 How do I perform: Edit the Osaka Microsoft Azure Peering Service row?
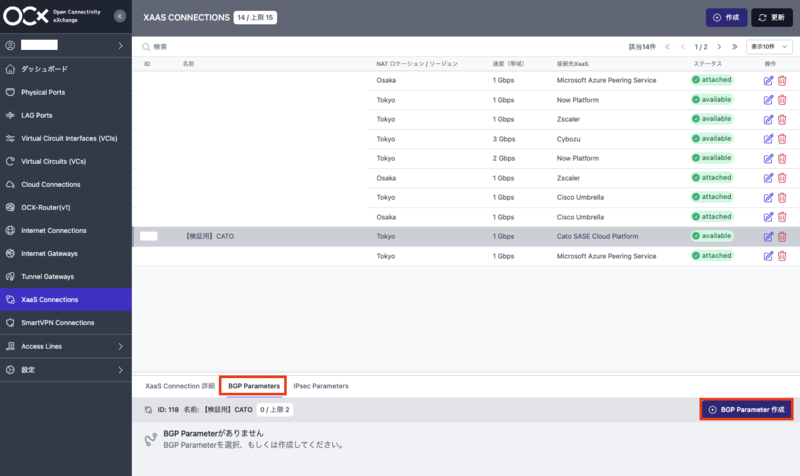tap(768, 81)
